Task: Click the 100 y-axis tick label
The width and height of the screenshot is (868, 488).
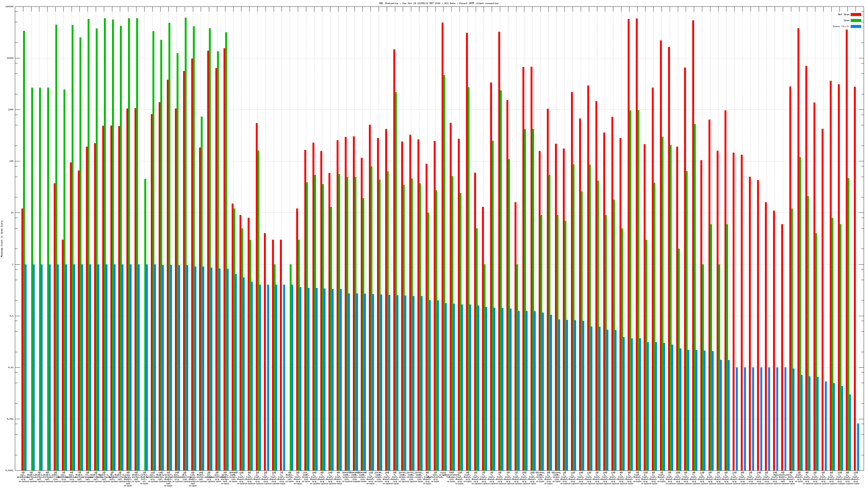Action: [12, 161]
